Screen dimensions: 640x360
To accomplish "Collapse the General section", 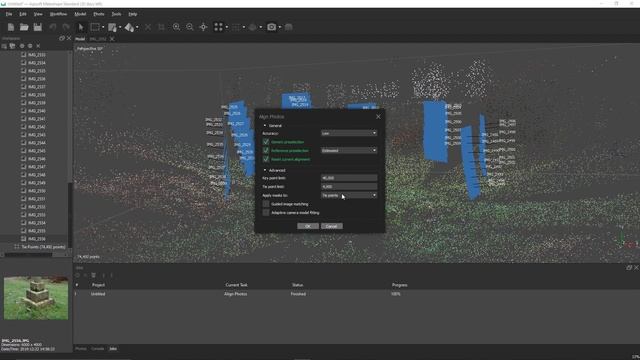I will 265,126.
